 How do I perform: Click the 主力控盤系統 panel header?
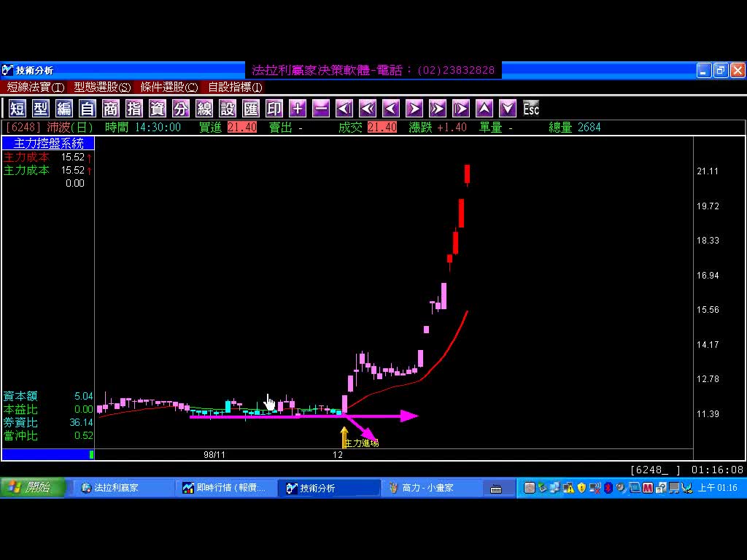48,144
